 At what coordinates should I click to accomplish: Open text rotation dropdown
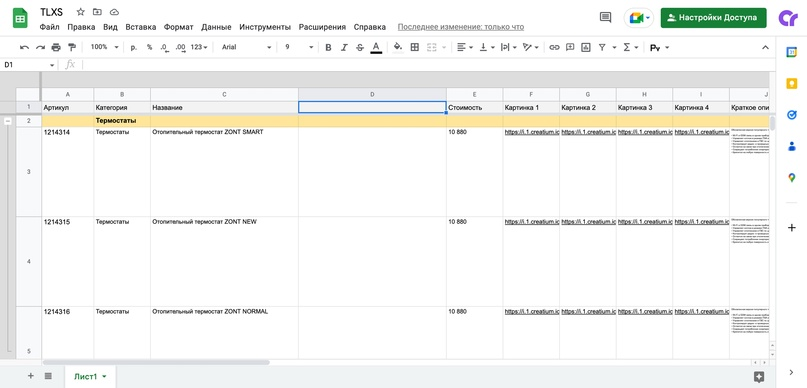pos(531,47)
